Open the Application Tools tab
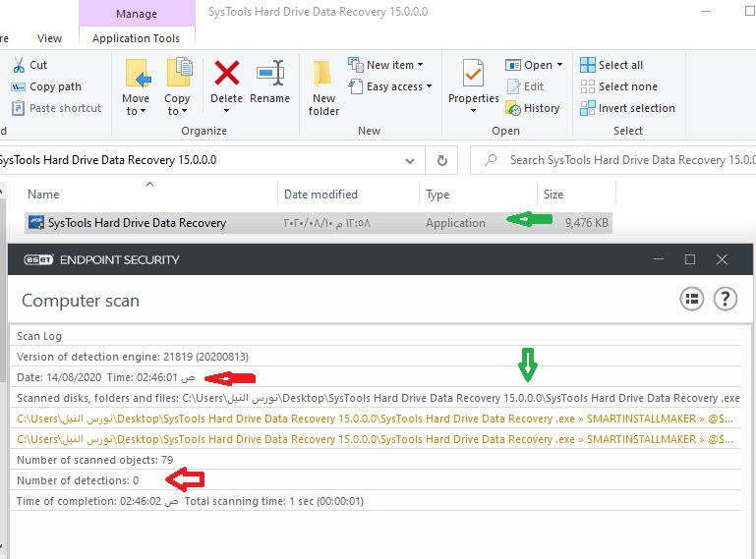This screenshot has height=559, width=756. [136, 38]
